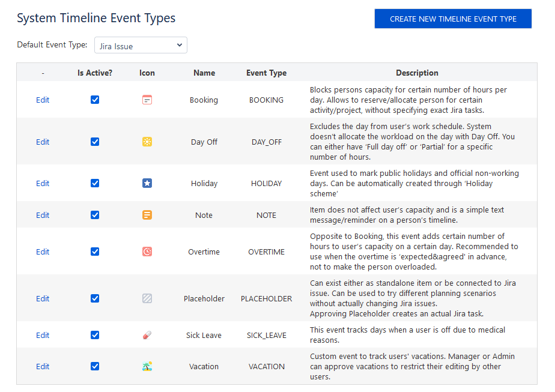Disable the Booking event type checkbox
Screen dimensions: 555x392
[95, 100]
